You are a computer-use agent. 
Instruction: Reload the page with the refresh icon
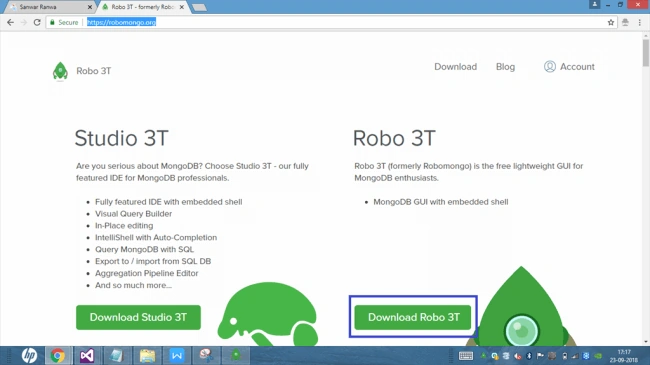(37, 22)
